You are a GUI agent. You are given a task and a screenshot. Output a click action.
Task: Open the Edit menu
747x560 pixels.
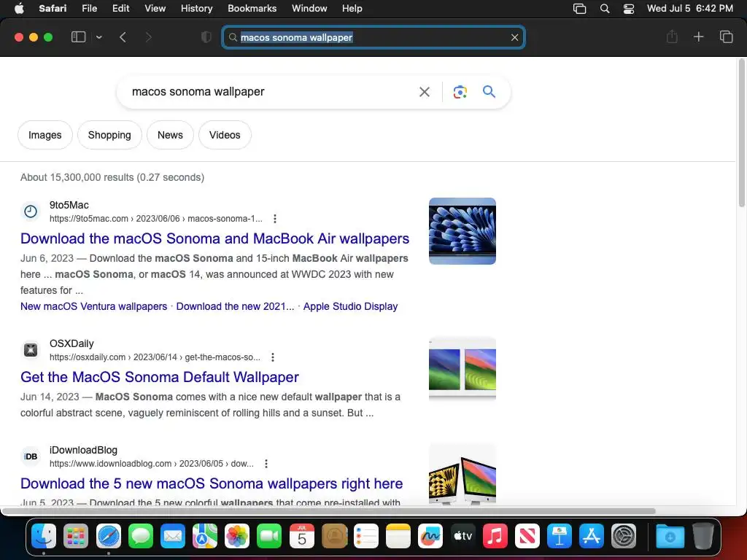point(120,9)
